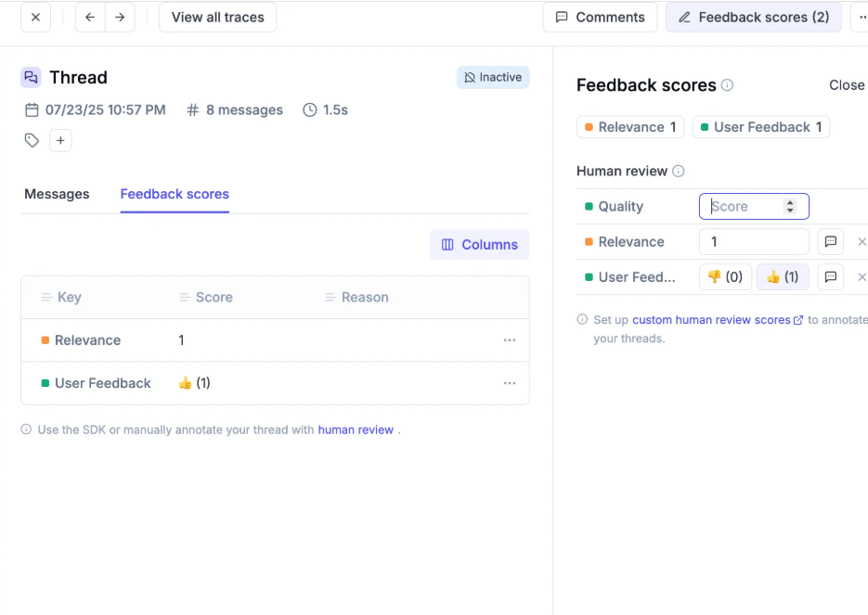Open comment icon for Relevance score
This screenshot has width=868, height=615.
[830, 242]
